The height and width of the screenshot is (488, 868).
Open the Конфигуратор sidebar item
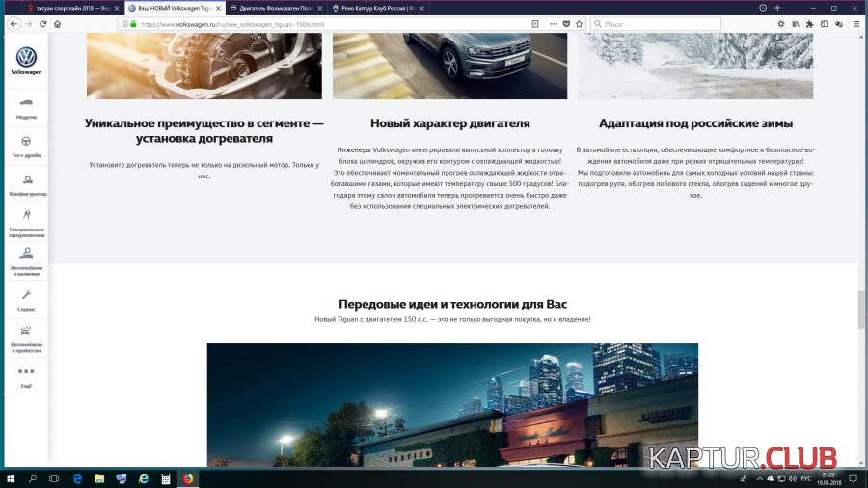pyautogui.click(x=26, y=186)
